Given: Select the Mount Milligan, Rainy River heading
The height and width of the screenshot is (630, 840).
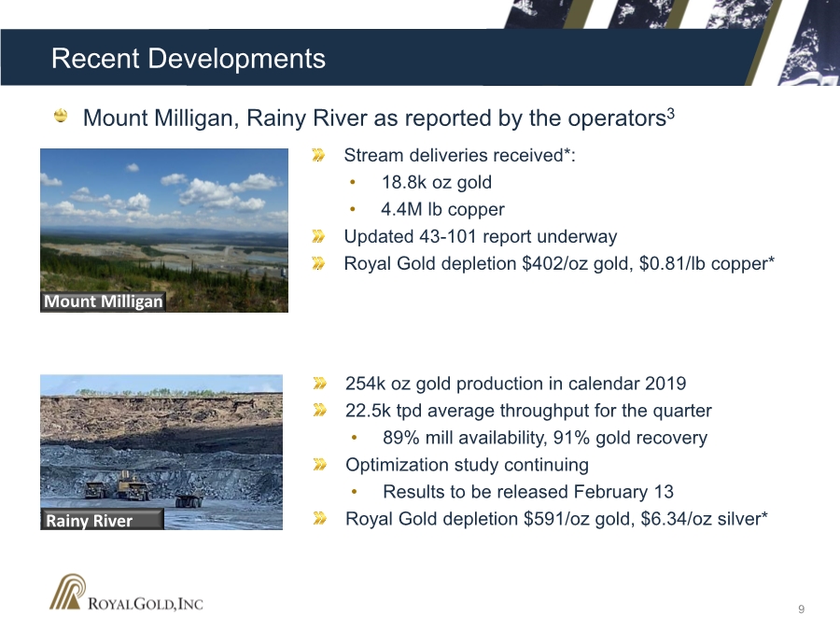Looking at the screenshot, I should pos(378,118).
